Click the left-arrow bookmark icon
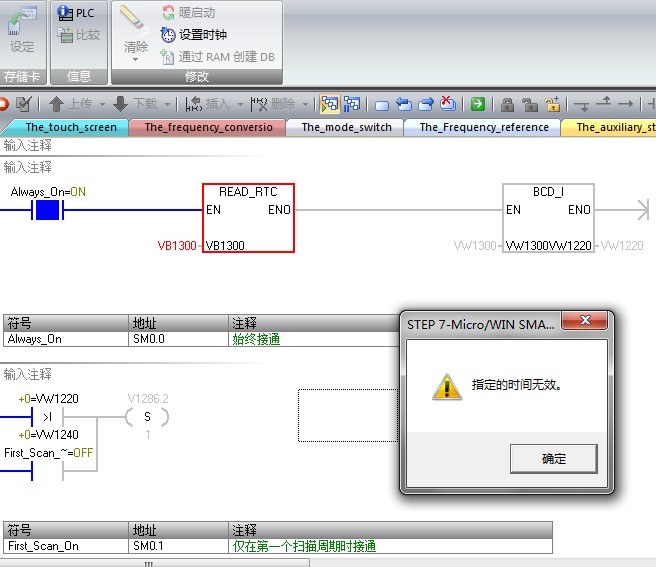 [x=404, y=104]
